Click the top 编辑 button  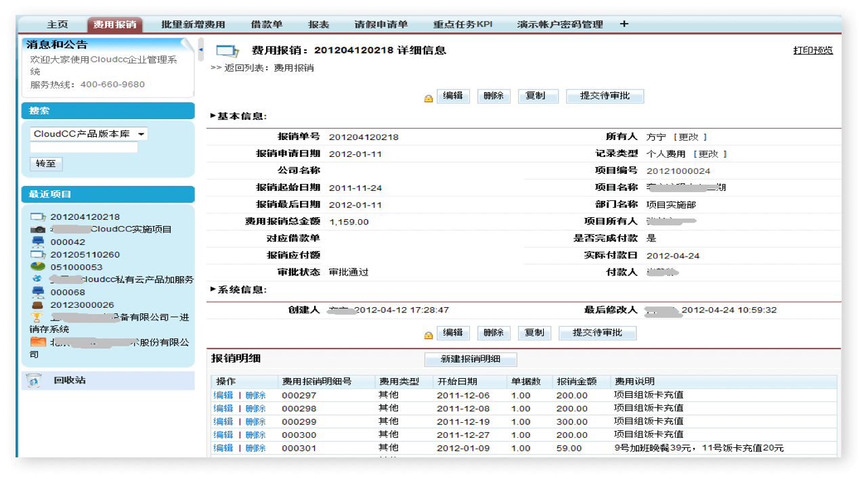point(453,96)
